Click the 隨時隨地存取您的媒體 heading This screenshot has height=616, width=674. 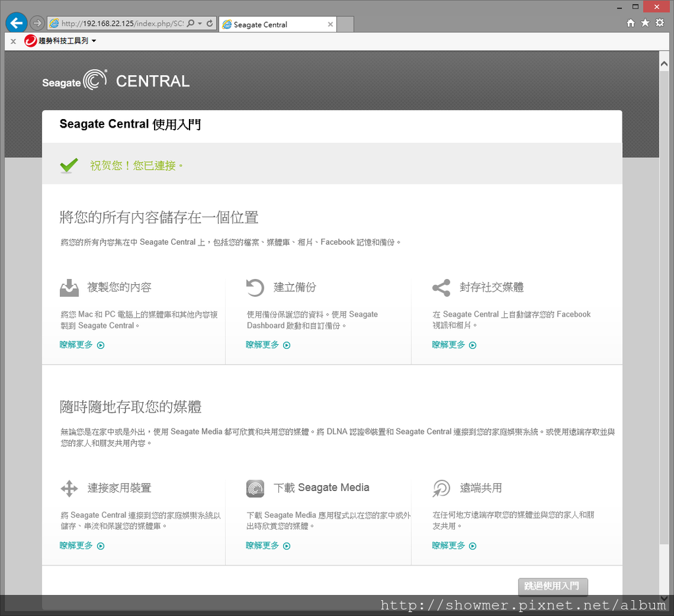[x=131, y=407]
